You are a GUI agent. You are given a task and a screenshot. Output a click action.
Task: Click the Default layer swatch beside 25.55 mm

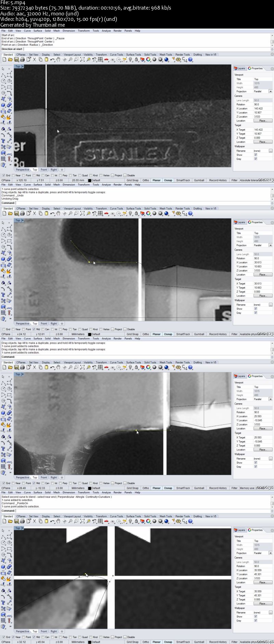coord(90,180)
